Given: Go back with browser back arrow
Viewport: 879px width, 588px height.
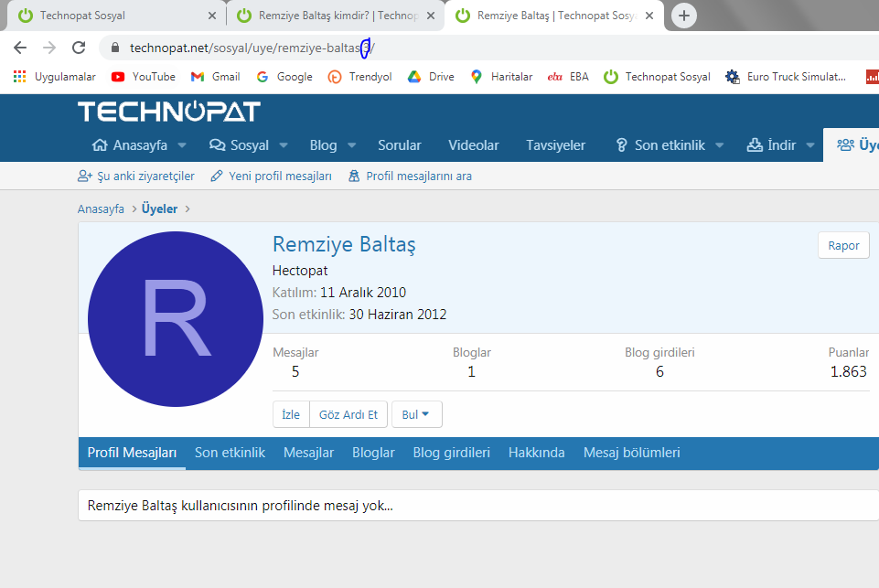Looking at the screenshot, I should pyautogui.click(x=20, y=48).
